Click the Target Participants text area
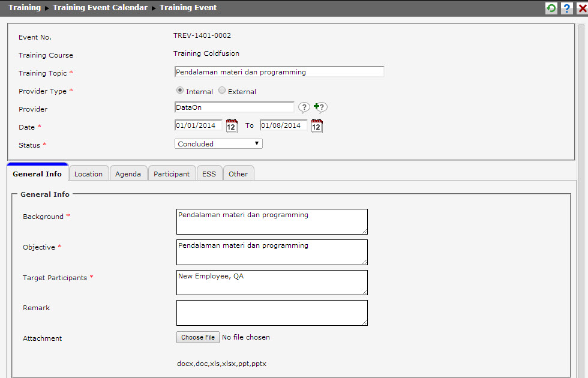Screen dimensions: 588x378 click(272, 283)
